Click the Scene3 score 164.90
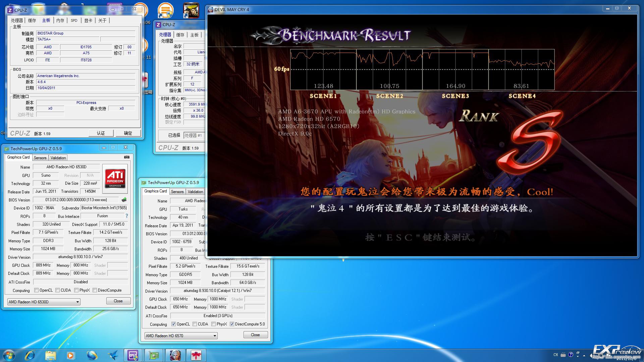This screenshot has height=362, width=644. (x=455, y=86)
